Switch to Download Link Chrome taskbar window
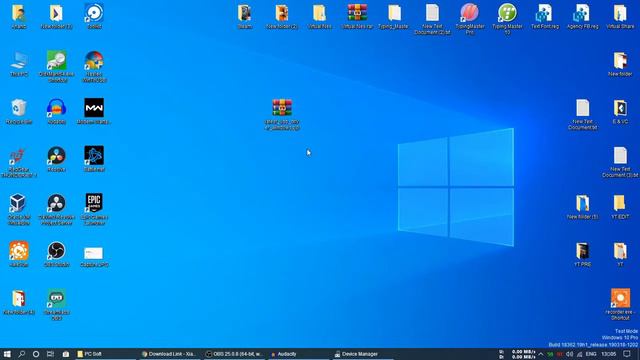This screenshot has height=360, width=640. (x=169, y=354)
